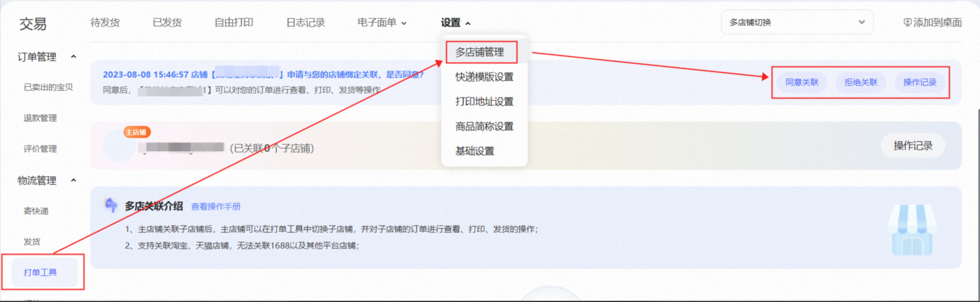Choose 商品简称设置 in the menu
The image size is (980, 302).
pyautogui.click(x=484, y=127)
